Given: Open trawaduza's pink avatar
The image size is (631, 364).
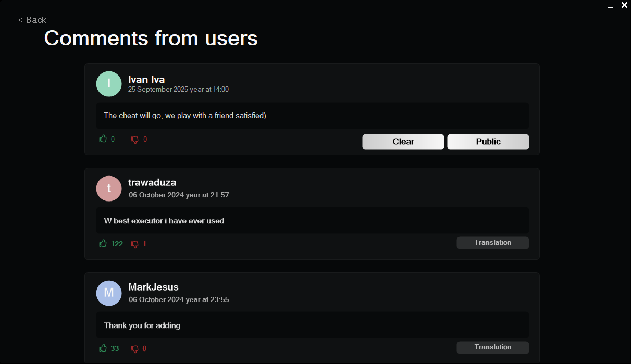Looking at the screenshot, I should point(109,189).
